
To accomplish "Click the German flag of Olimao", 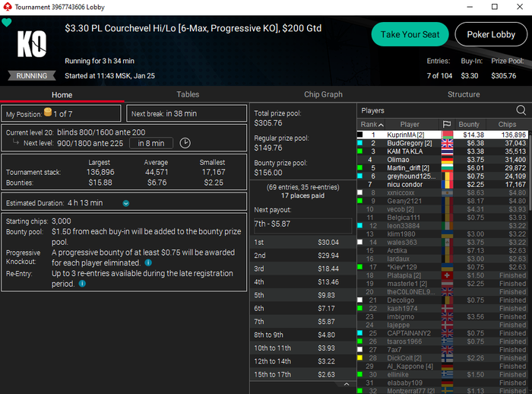I will (x=447, y=160).
